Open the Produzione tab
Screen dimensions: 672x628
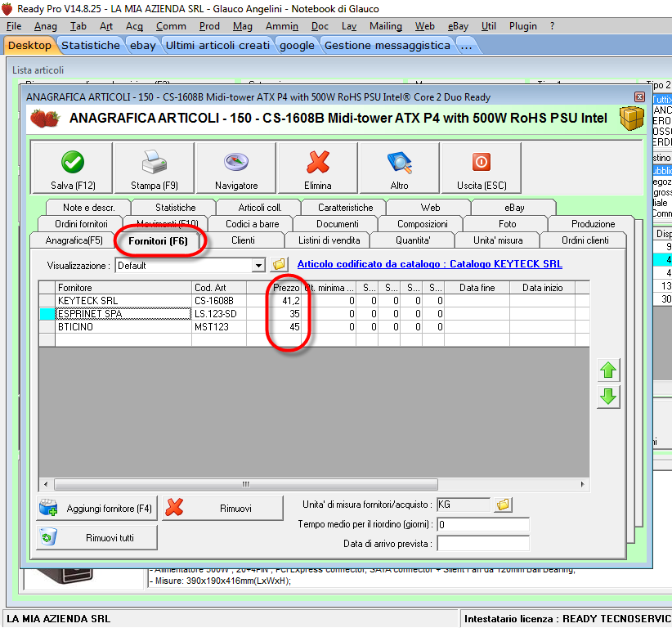coord(593,224)
